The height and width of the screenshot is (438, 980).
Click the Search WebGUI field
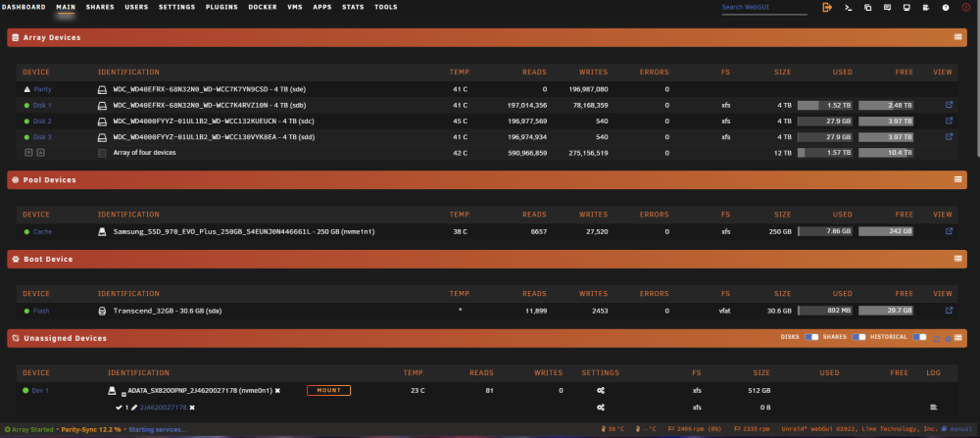point(764,8)
